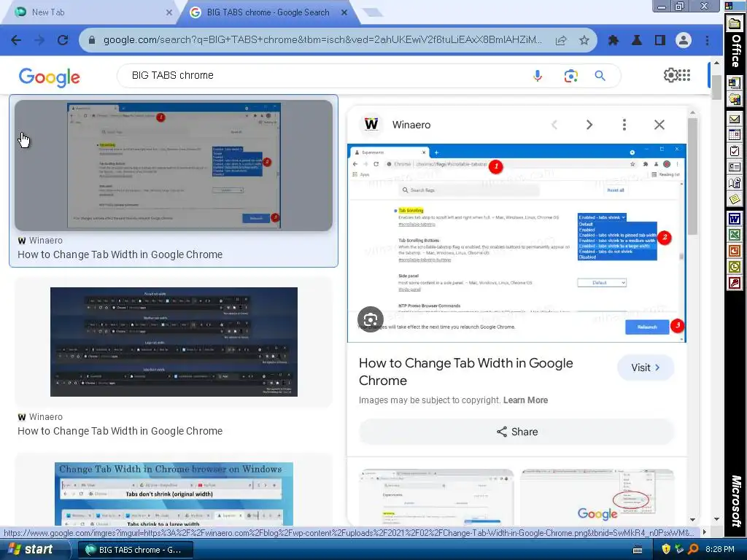Close the Google Search tab
The height and width of the screenshot is (560, 747).
click(x=344, y=12)
